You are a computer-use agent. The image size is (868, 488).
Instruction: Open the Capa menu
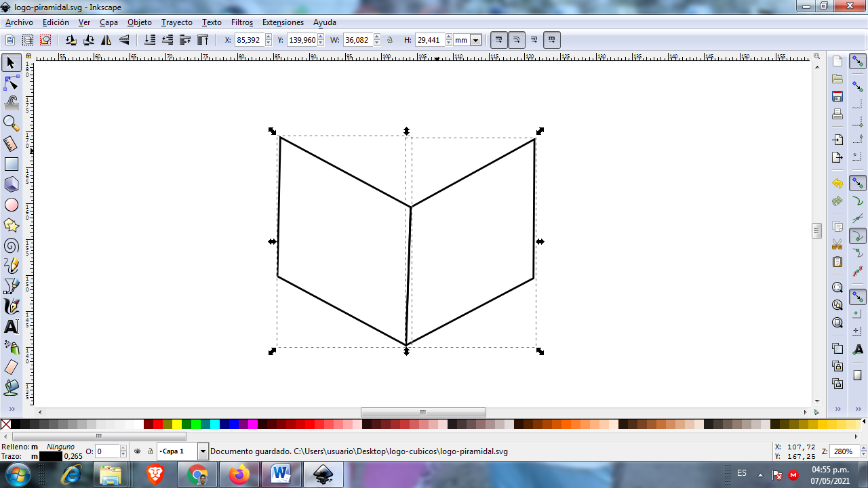(x=108, y=22)
